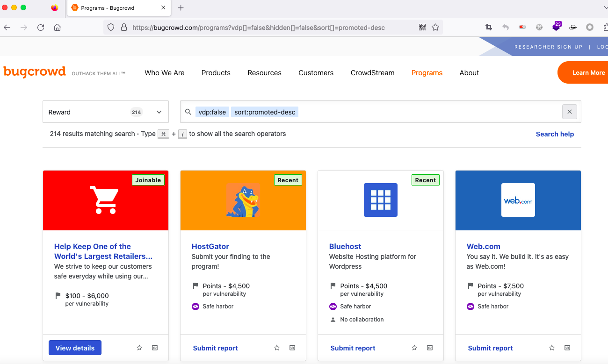Toggle eye icon on the Bluehost card
Screen dimensions: 608x364
(430, 348)
